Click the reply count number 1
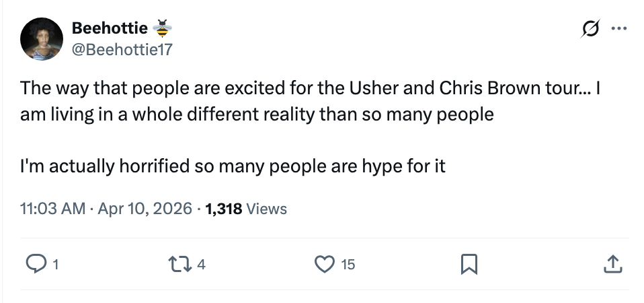 point(55,265)
